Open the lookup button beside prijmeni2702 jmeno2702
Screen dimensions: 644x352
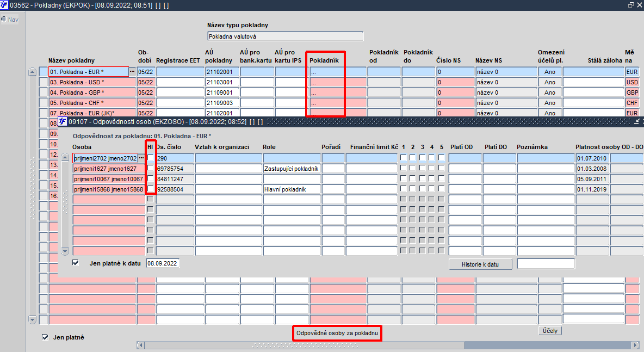pos(141,158)
